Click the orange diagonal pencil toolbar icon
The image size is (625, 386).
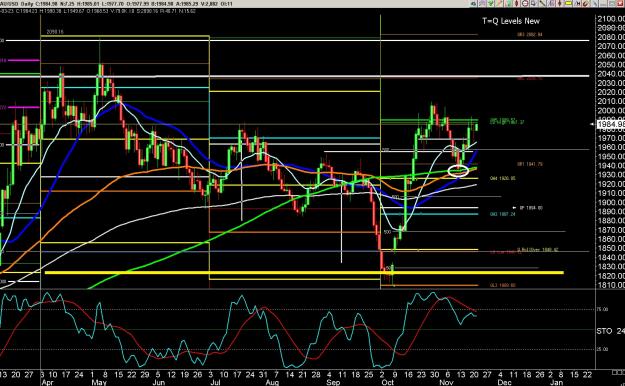click(x=499, y=4)
